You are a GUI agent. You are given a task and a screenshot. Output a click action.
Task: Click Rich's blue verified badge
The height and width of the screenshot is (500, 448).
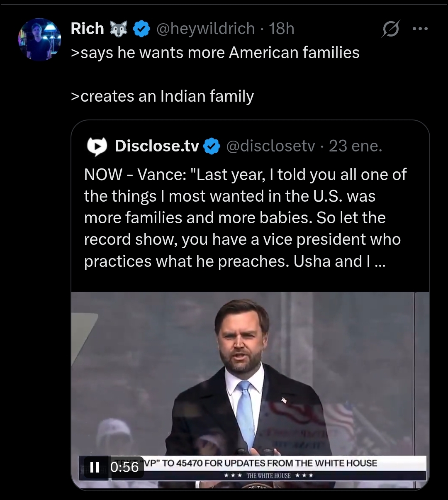click(x=141, y=29)
